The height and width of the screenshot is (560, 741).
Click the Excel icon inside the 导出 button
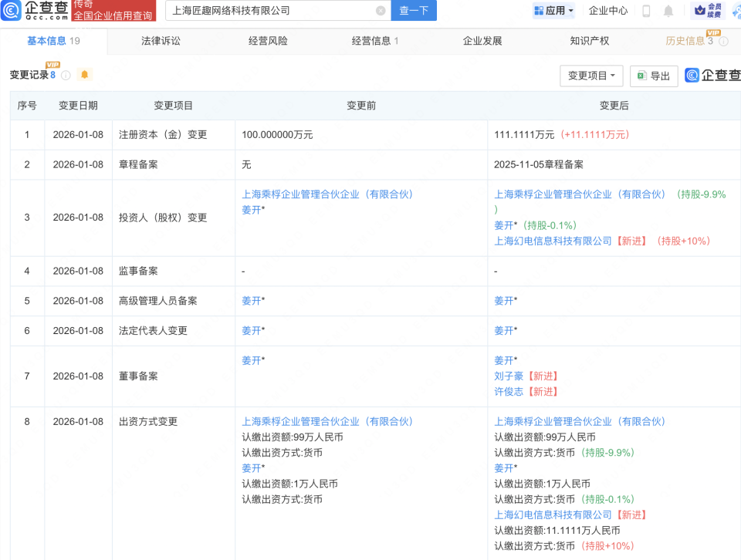(x=641, y=76)
